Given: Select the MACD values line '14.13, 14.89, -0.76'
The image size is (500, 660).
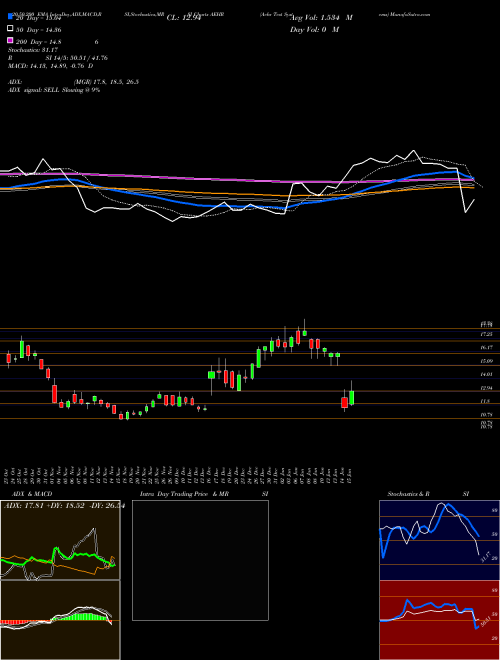Looking at the screenshot, I should 51,66.
